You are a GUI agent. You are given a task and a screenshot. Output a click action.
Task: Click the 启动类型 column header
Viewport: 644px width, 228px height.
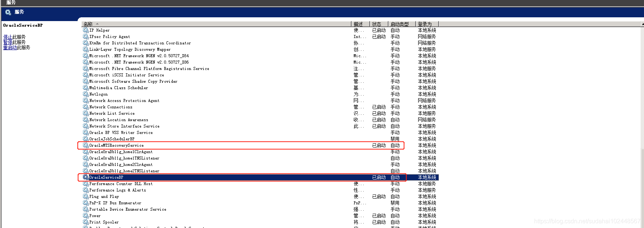[402, 24]
